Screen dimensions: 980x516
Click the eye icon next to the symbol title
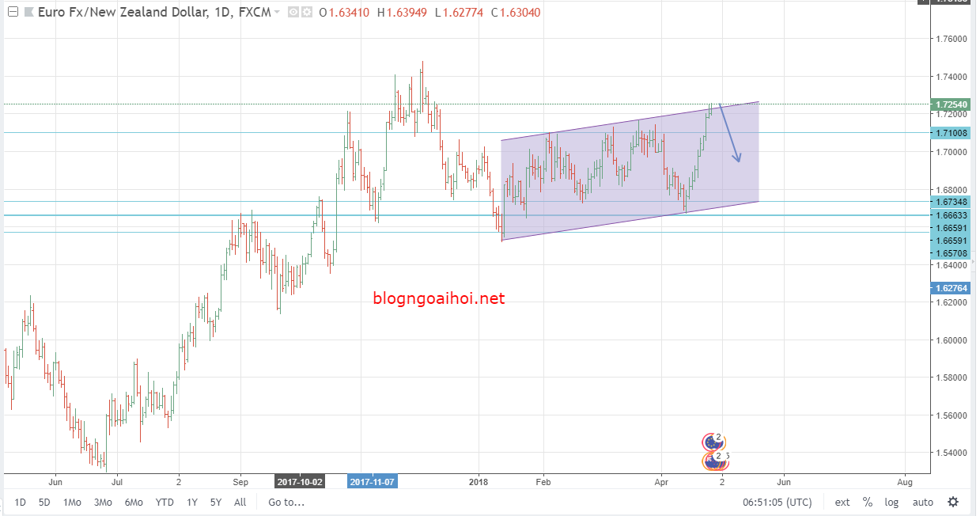(x=292, y=12)
